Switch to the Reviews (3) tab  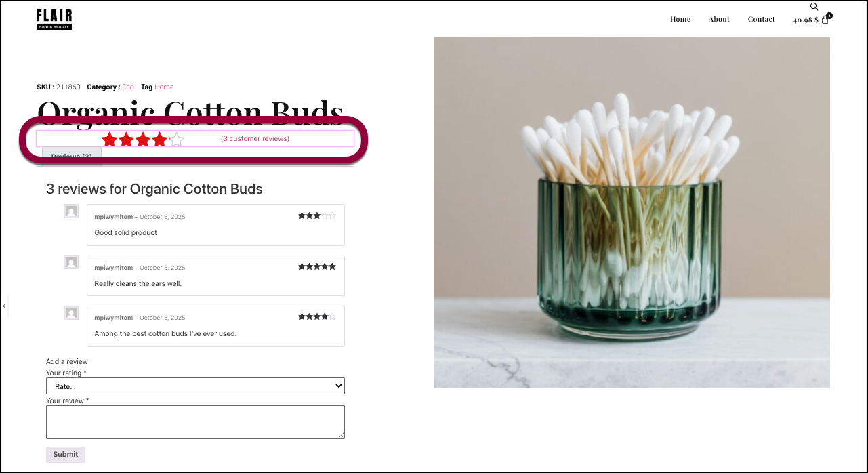click(72, 157)
